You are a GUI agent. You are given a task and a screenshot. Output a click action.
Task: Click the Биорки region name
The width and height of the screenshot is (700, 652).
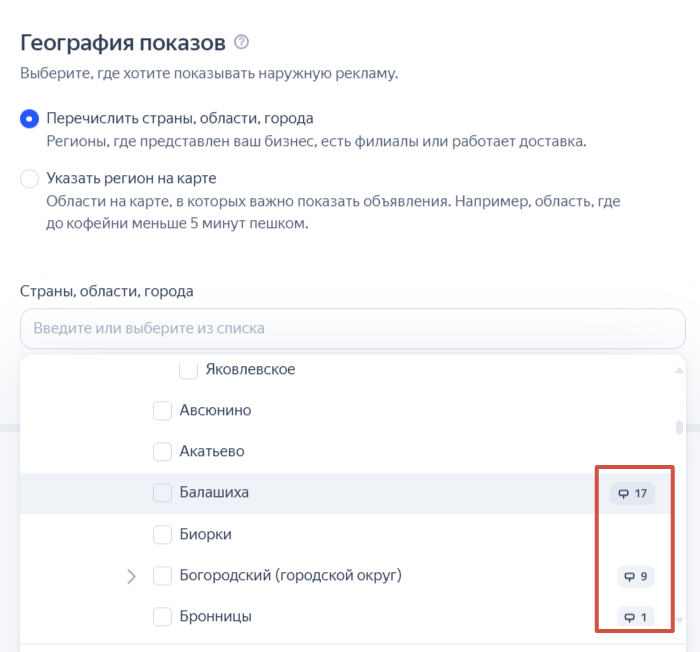pos(206,534)
